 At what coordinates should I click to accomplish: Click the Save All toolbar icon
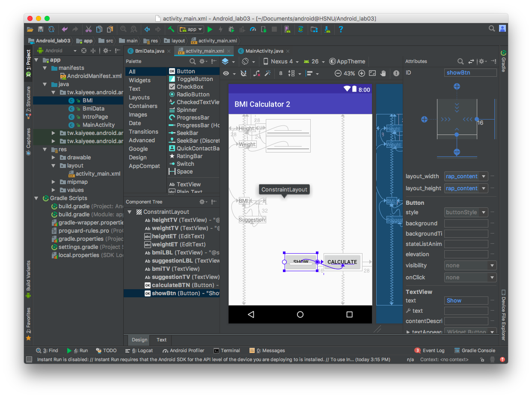[x=41, y=29]
